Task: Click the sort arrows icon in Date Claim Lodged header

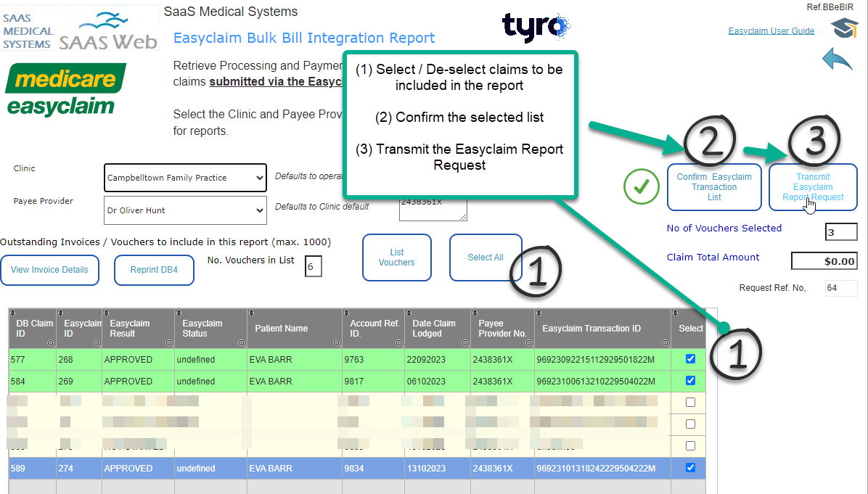Action: pyautogui.click(x=409, y=313)
